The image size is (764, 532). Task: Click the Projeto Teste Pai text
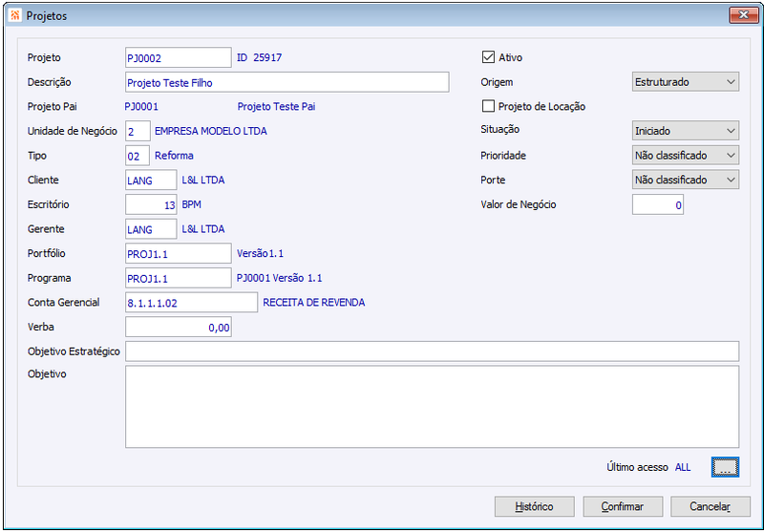click(x=276, y=106)
